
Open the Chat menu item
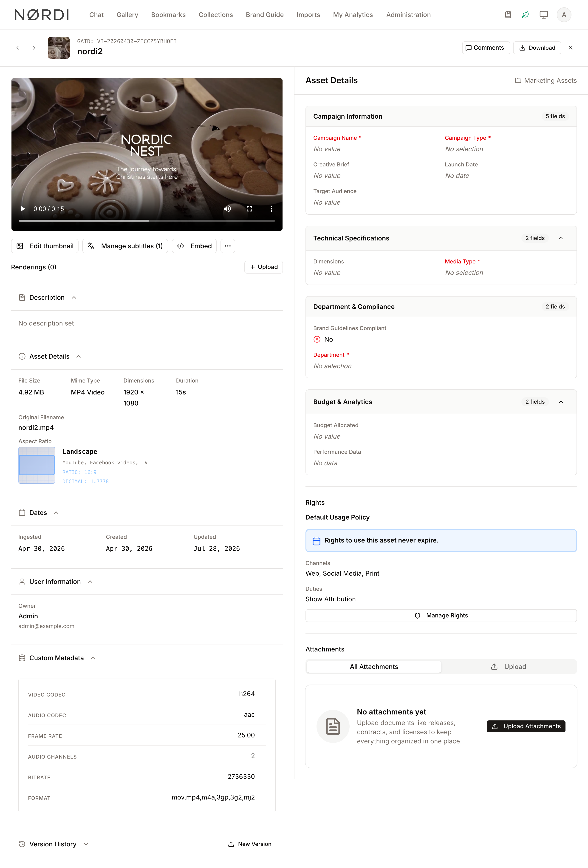[x=96, y=14]
